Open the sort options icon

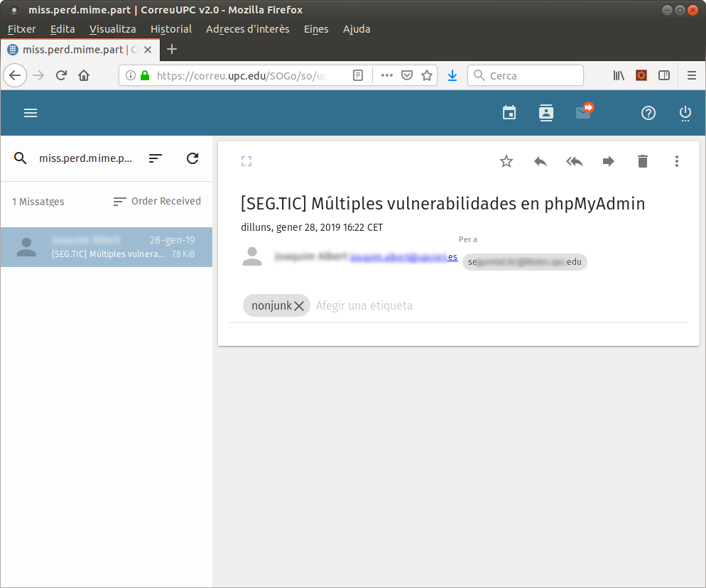156,158
